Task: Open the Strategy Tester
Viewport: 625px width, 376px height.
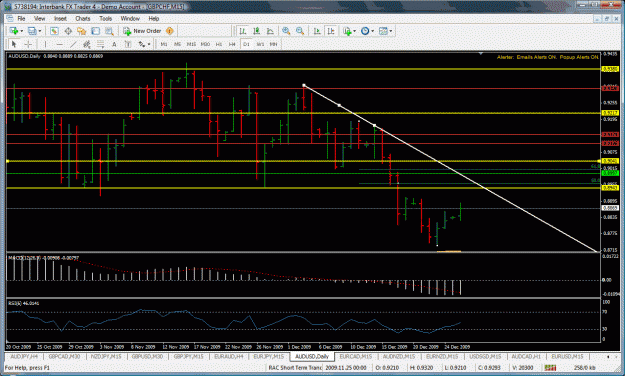Action: (109, 31)
